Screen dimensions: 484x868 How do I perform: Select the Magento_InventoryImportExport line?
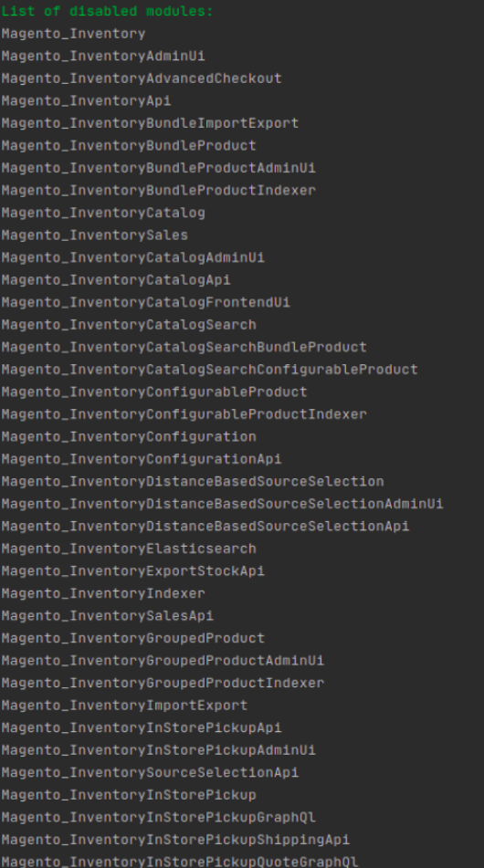click(x=124, y=706)
